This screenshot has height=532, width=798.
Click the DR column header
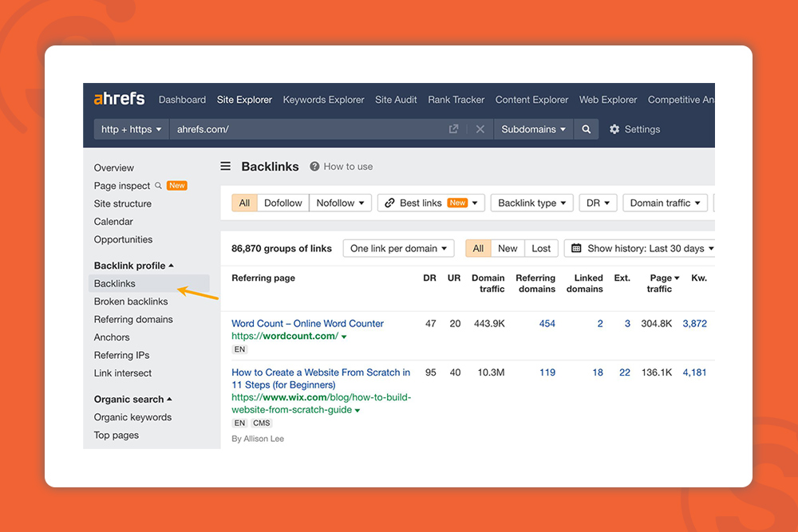pyautogui.click(x=429, y=278)
